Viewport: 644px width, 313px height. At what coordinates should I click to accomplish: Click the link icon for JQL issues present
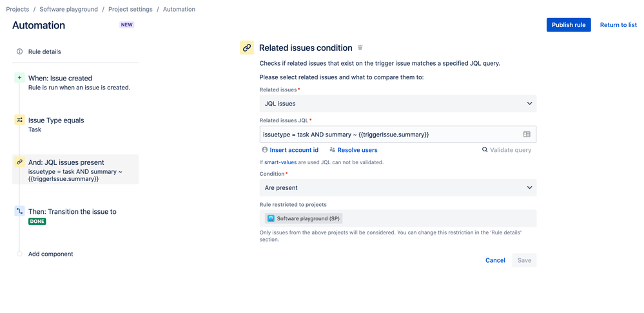pyautogui.click(x=19, y=162)
